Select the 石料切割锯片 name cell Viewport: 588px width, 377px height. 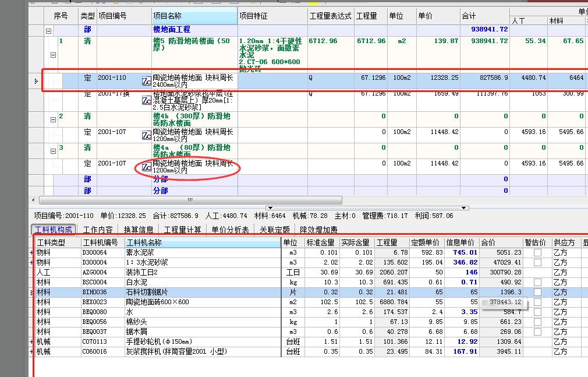[x=203, y=292]
